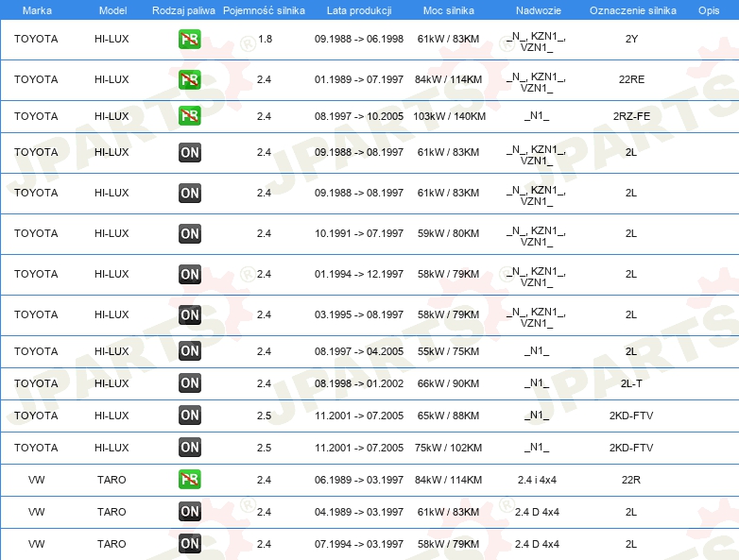Select the 08.1997 -> 04.2005 production years cell

[x=359, y=351]
